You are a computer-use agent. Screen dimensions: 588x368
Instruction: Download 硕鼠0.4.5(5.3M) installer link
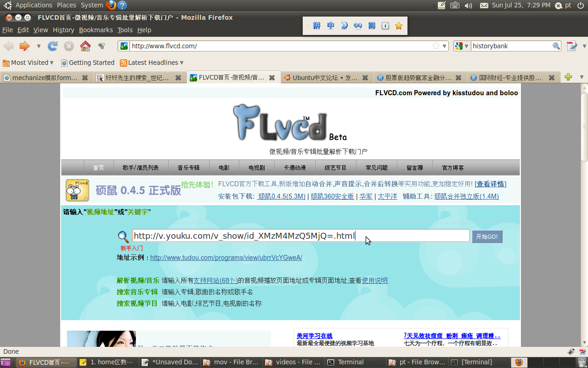(x=282, y=196)
